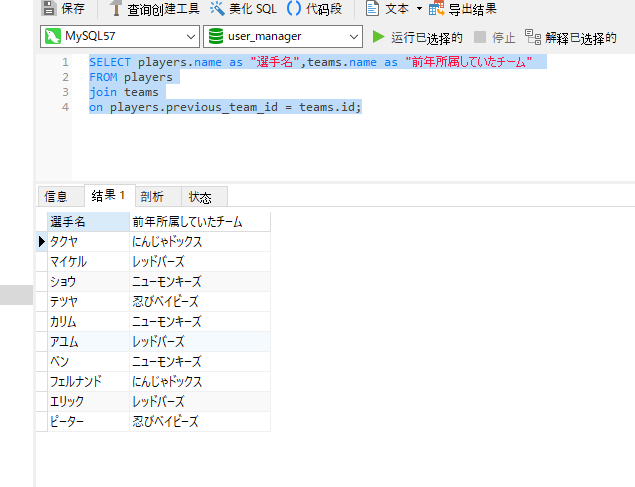Screen dimensions: 635x487
Task: Click the team cell in ショウ's row
Action: coord(200,282)
